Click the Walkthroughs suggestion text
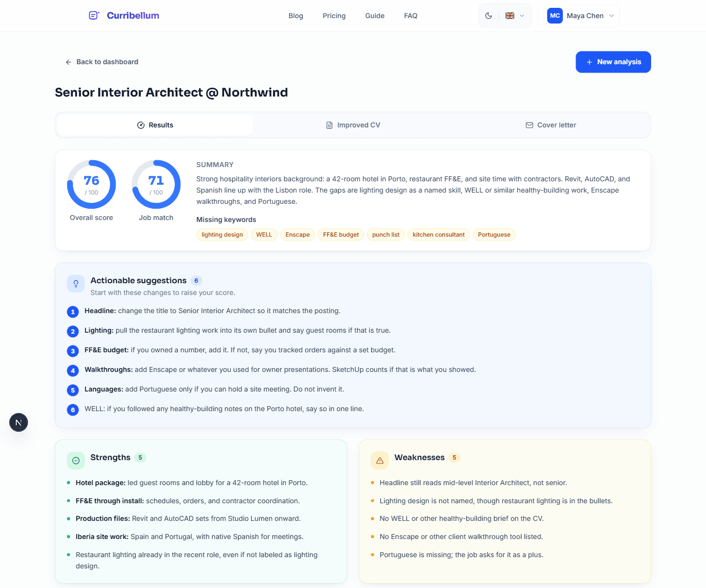 pyautogui.click(x=280, y=369)
